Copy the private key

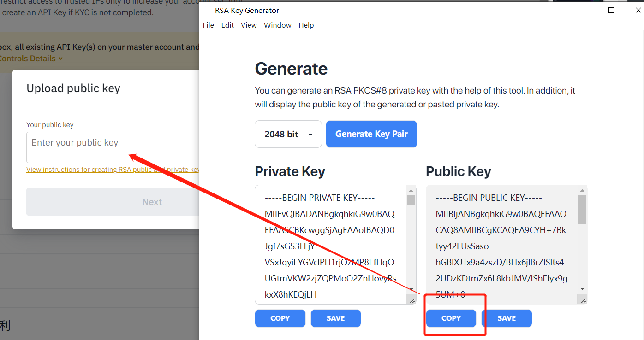[280, 318]
